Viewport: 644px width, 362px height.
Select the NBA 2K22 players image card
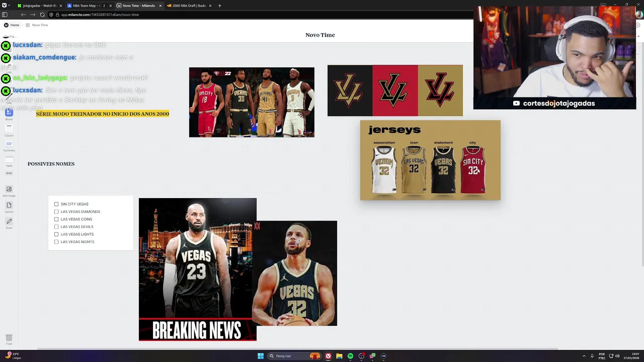point(252,102)
